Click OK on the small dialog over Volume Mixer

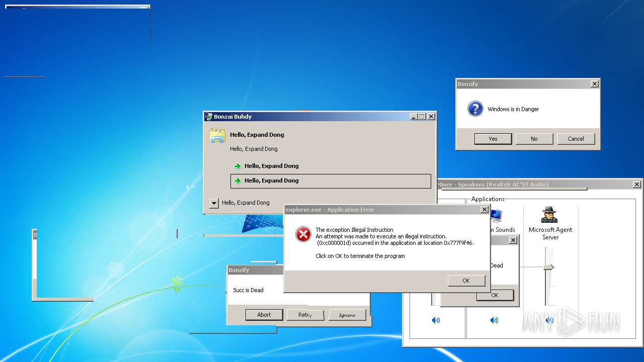pyautogui.click(x=495, y=295)
